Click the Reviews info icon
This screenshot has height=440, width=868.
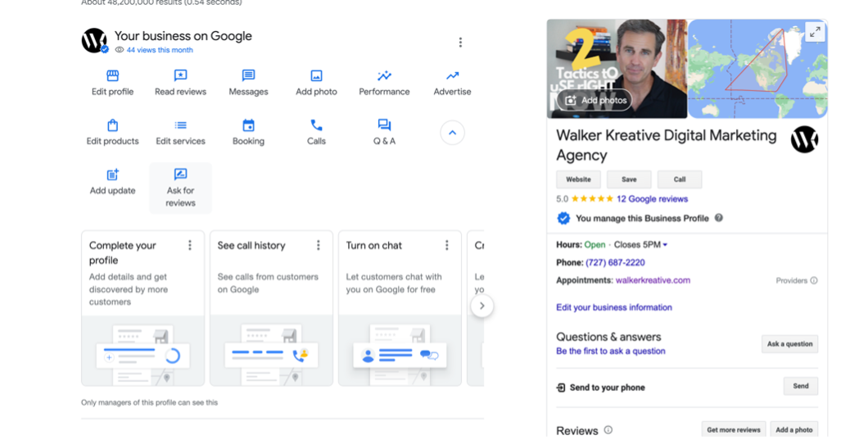(608, 430)
